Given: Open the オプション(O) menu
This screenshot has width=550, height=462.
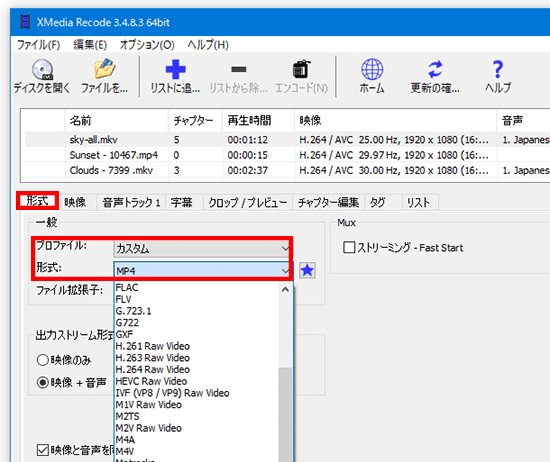Looking at the screenshot, I should pyautogui.click(x=147, y=45).
